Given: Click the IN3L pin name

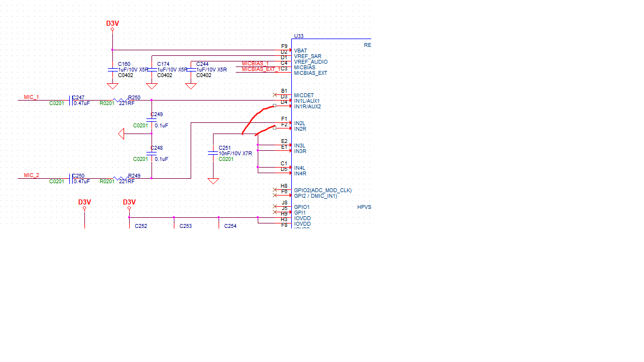Looking at the screenshot, I should (x=300, y=146).
